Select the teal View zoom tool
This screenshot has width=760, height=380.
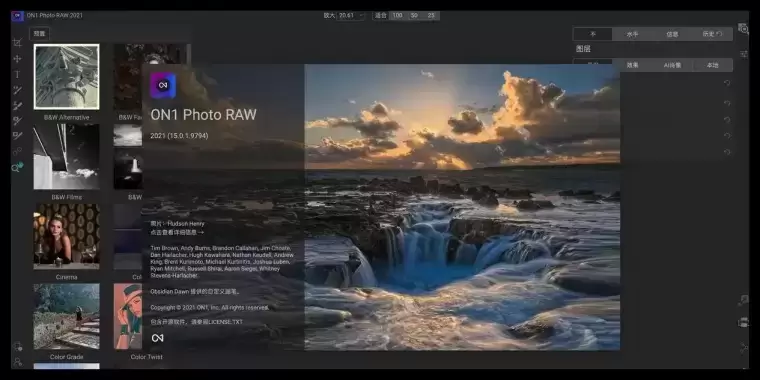[x=17, y=168]
